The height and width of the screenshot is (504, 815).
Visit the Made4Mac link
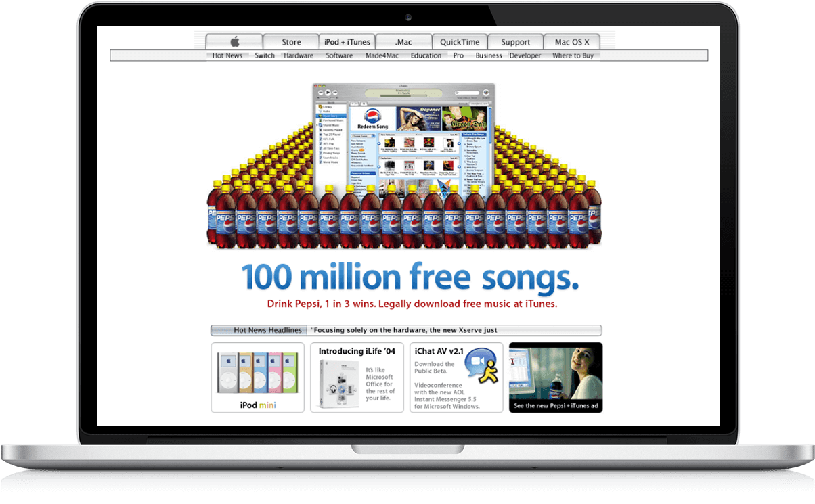click(x=382, y=55)
